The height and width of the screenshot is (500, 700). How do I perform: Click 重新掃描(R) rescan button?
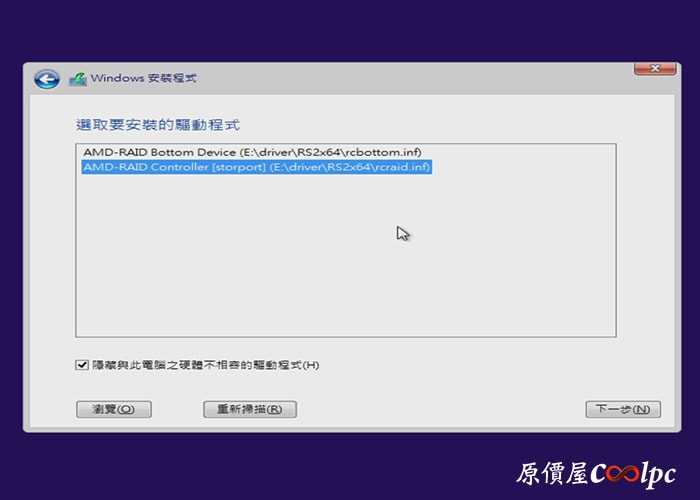pyautogui.click(x=250, y=409)
